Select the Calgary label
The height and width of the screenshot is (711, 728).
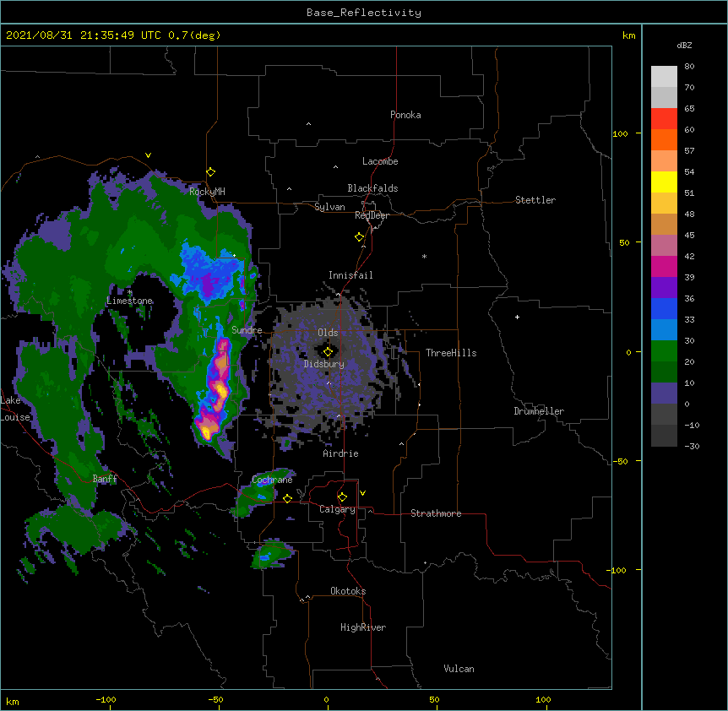[338, 509]
